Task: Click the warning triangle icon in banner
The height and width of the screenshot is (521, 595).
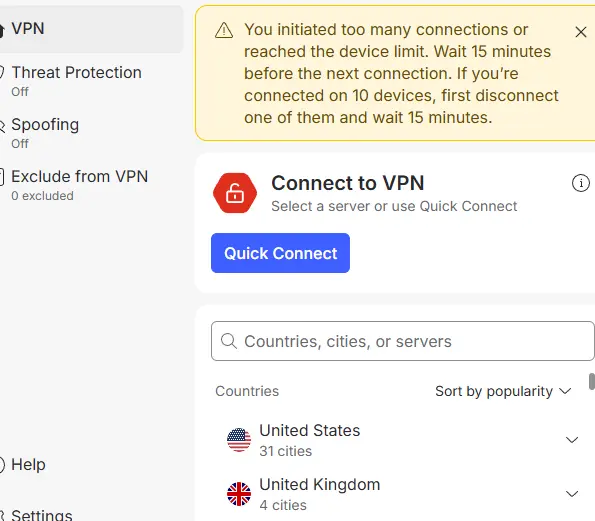Action: click(x=224, y=31)
